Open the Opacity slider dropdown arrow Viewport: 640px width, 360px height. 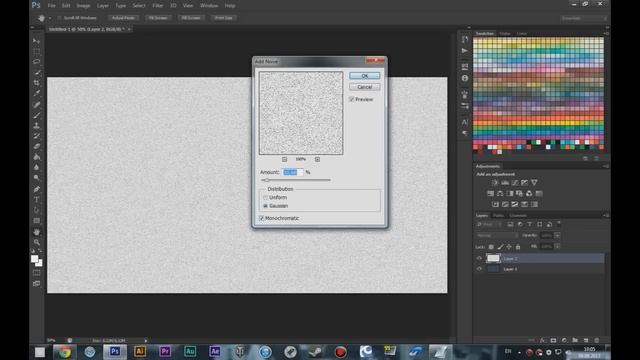[x=557, y=236]
